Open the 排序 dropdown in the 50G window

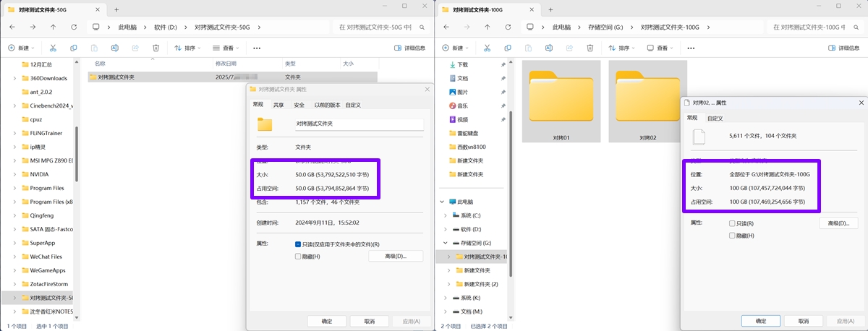point(187,48)
